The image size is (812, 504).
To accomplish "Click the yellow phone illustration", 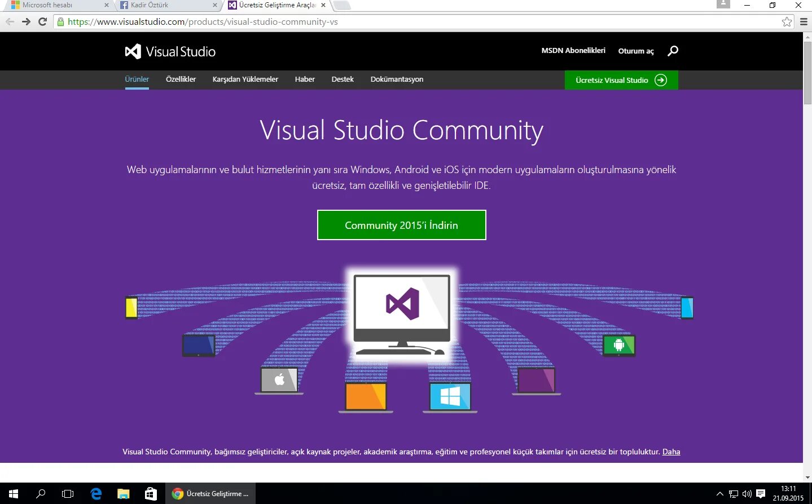I will click(x=131, y=307).
